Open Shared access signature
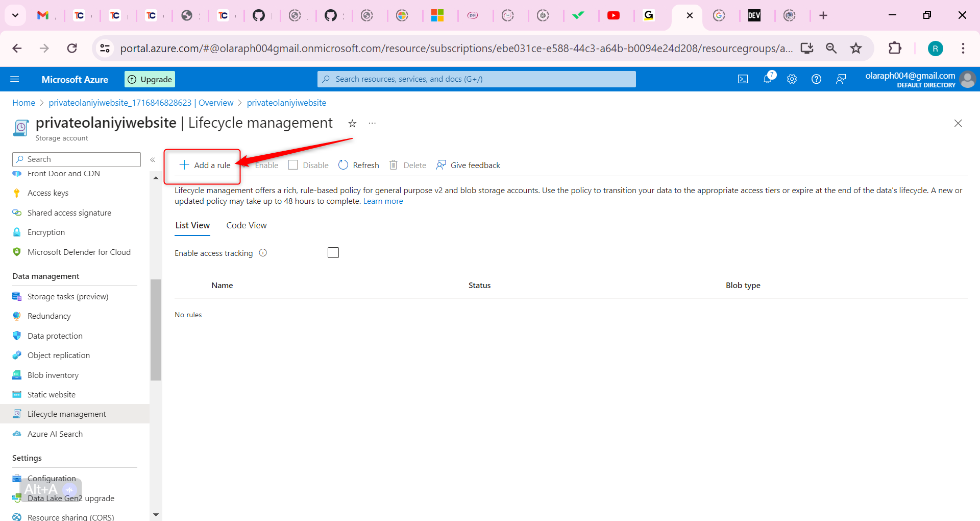The height and width of the screenshot is (521, 980). (69, 213)
